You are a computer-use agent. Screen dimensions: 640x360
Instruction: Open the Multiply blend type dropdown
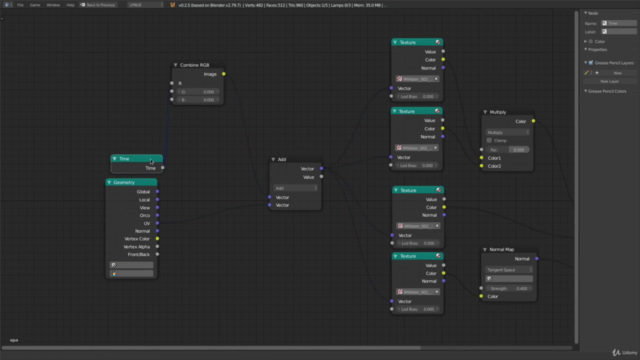(x=507, y=132)
